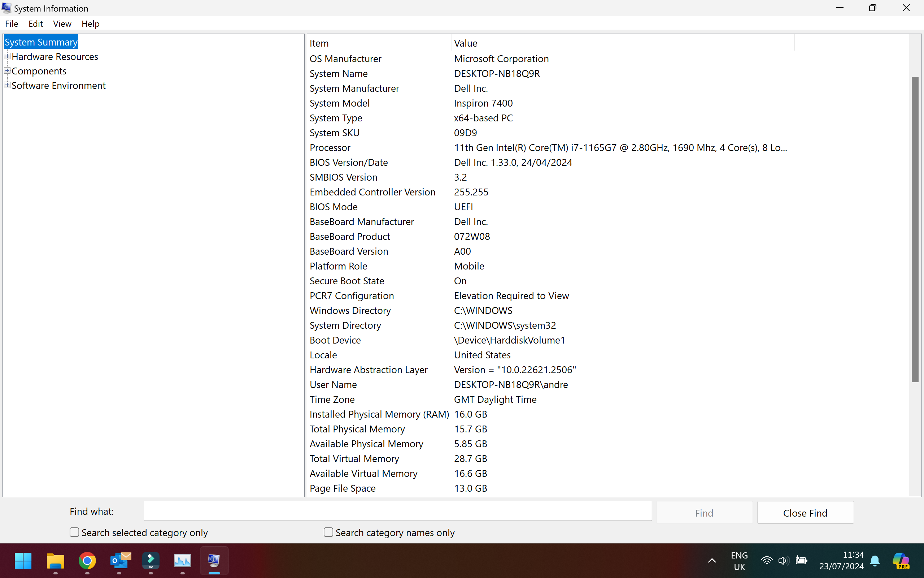Open the File menu
This screenshot has height=578, width=924.
[12, 24]
